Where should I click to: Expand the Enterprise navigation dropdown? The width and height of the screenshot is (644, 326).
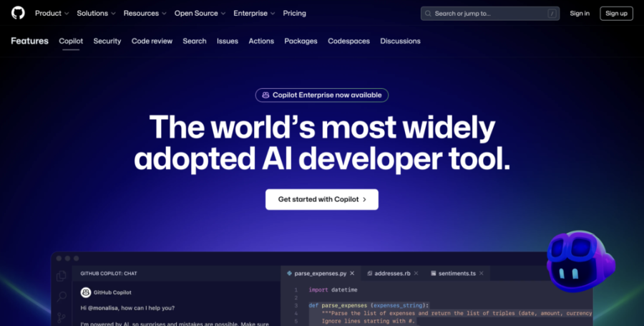[254, 13]
